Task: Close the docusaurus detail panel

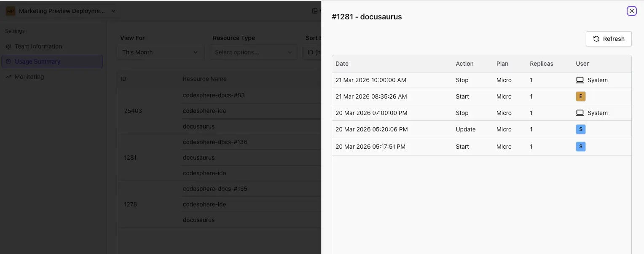Action: point(631,11)
